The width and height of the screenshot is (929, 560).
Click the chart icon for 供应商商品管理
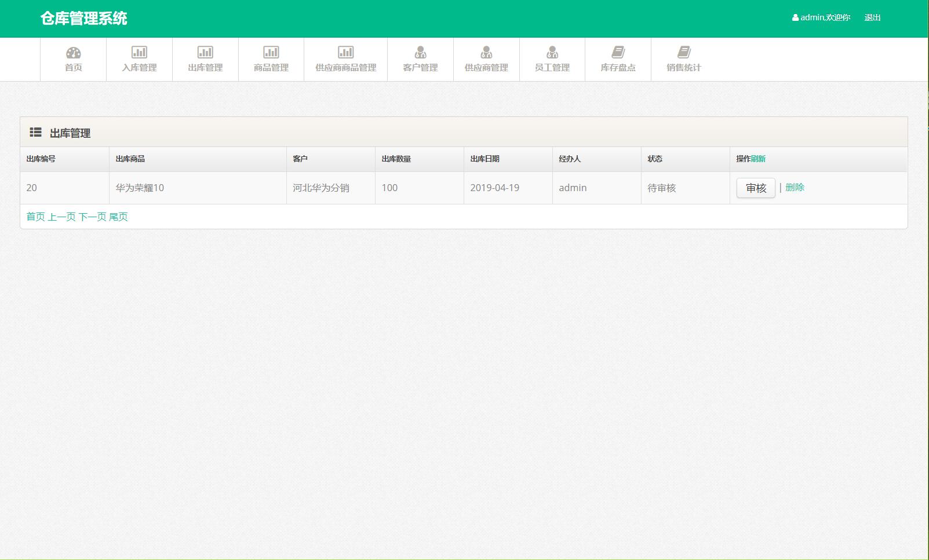(346, 53)
